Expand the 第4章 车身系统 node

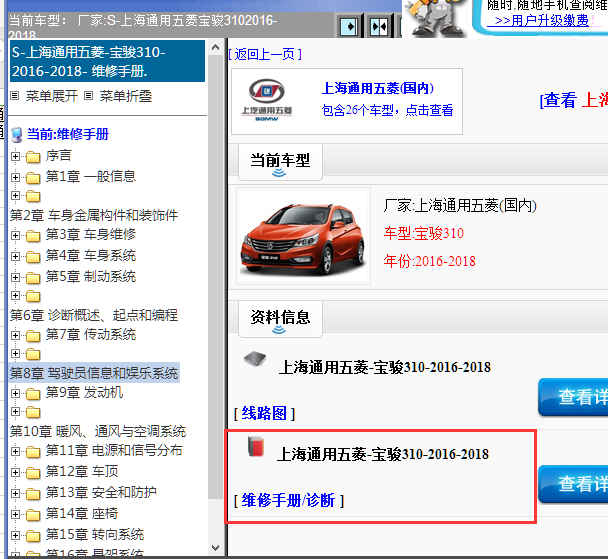(16, 256)
